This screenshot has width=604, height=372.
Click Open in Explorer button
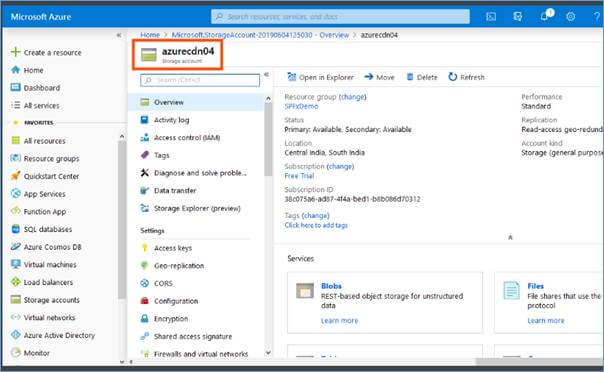[x=320, y=77]
